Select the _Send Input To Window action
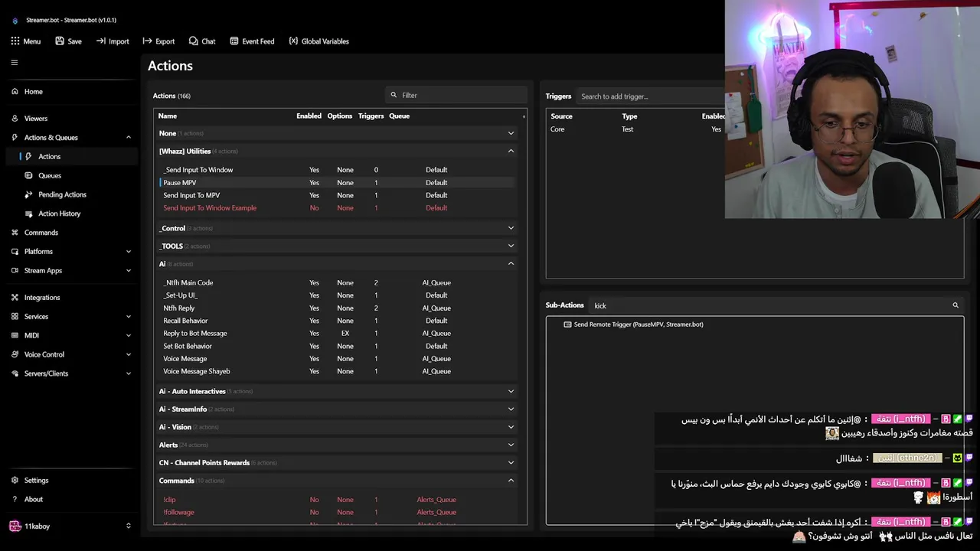 [337, 170]
